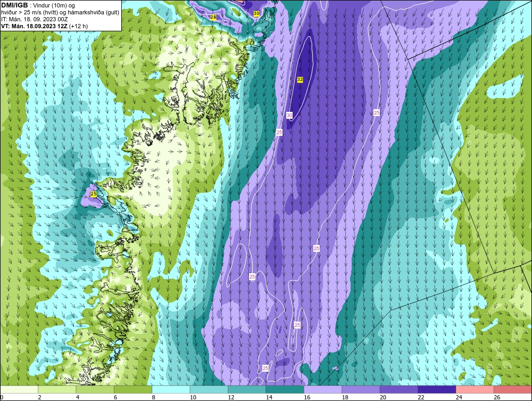The height and width of the screenshot is (401, 532).
Task: Click the "IT: Mán. 18. 09. 2023 00Z" line
Action: pyautogui.click(x=34, y=19)
